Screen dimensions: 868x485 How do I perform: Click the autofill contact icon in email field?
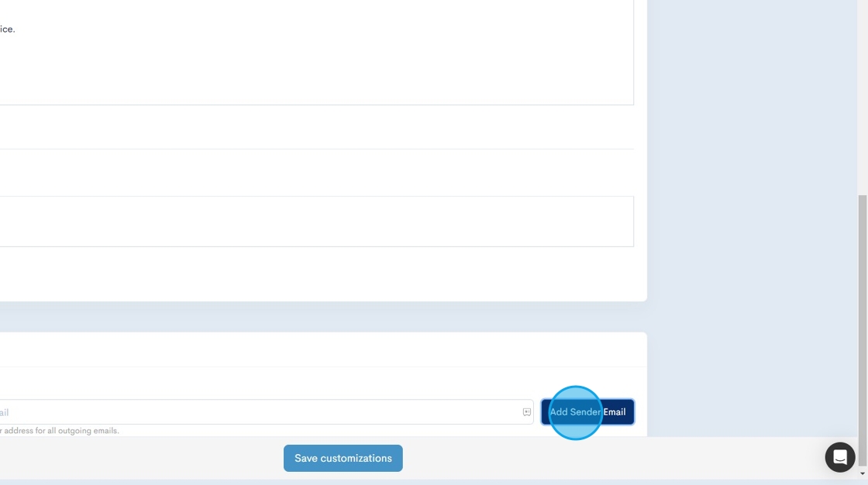(x=527, y=412)
